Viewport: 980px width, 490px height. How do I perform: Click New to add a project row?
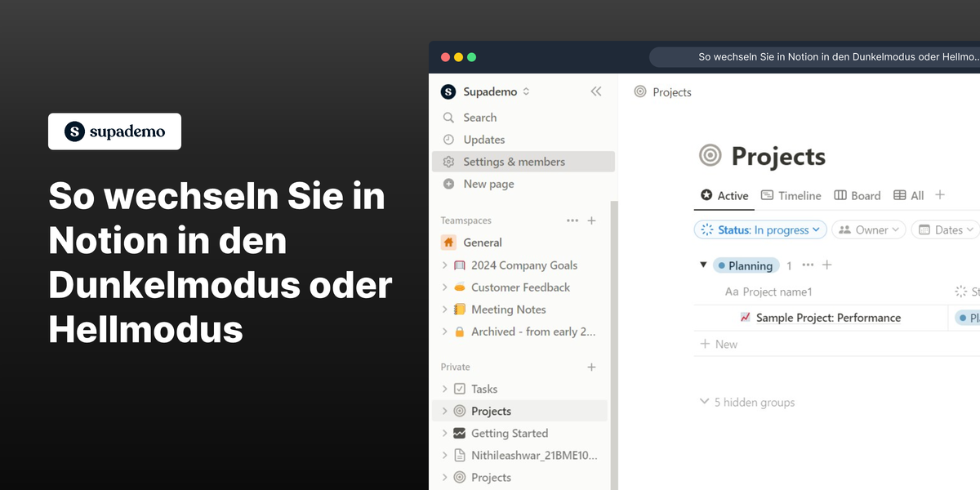(x=719, y=344)
